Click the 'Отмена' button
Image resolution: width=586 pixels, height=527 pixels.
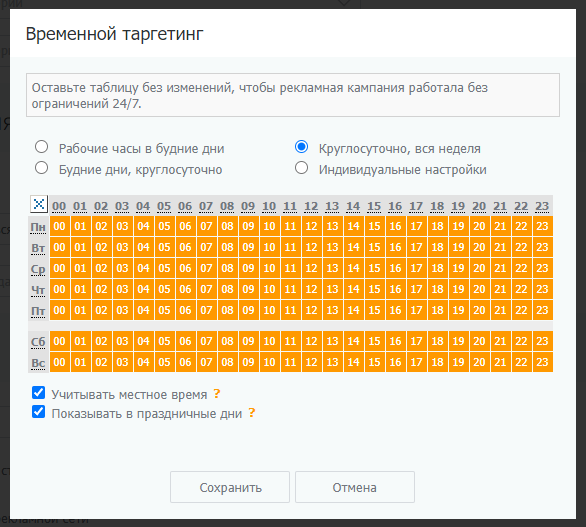(355, 487)
